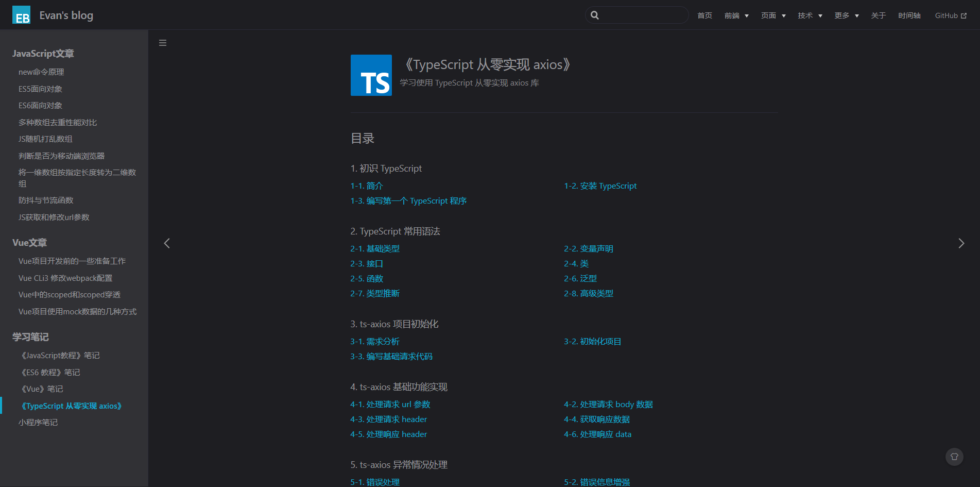
Task: Open sidebar article 防抖与节流函数
Action: point(46,200)
